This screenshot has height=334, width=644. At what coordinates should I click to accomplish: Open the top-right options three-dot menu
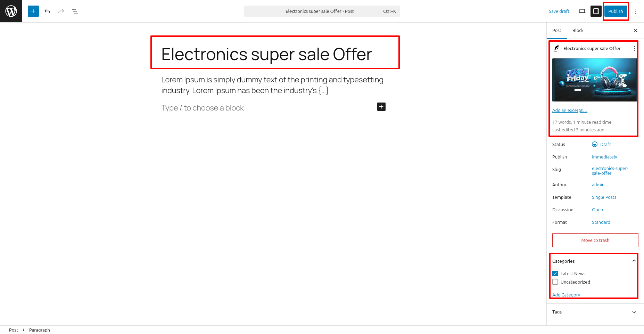click(636, 11)
